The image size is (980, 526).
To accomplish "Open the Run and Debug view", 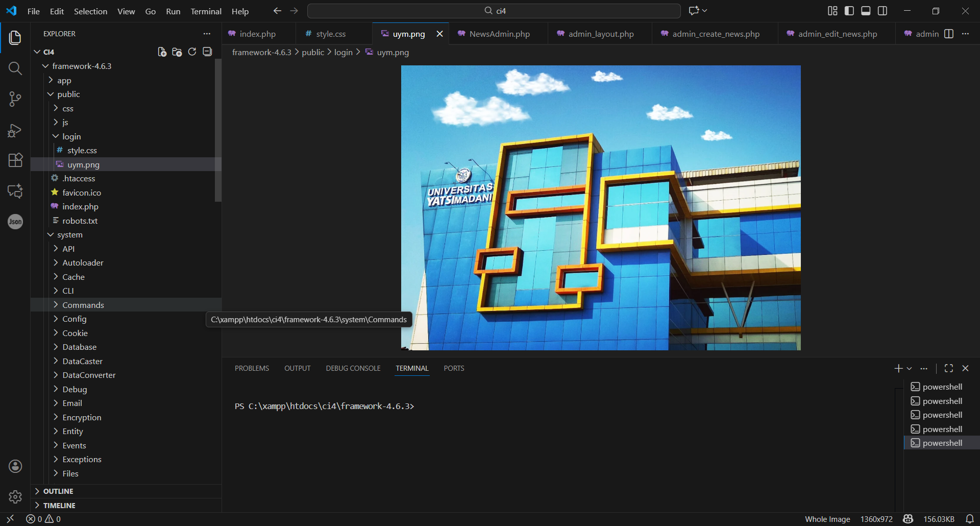I will (x=15, y=130).
